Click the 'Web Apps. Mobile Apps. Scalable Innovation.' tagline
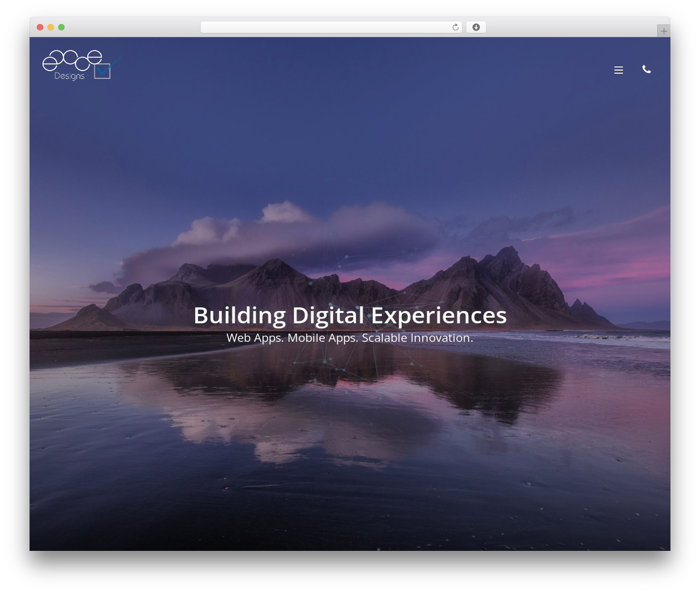The width and height of the screenshot is (700, 593). point(350,338)
